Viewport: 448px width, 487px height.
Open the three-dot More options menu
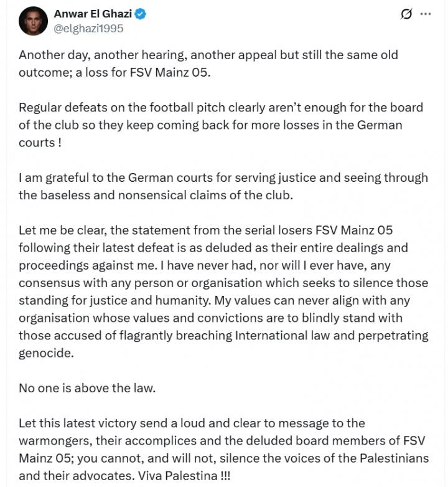pyautogui.click(x=426, y=14)
